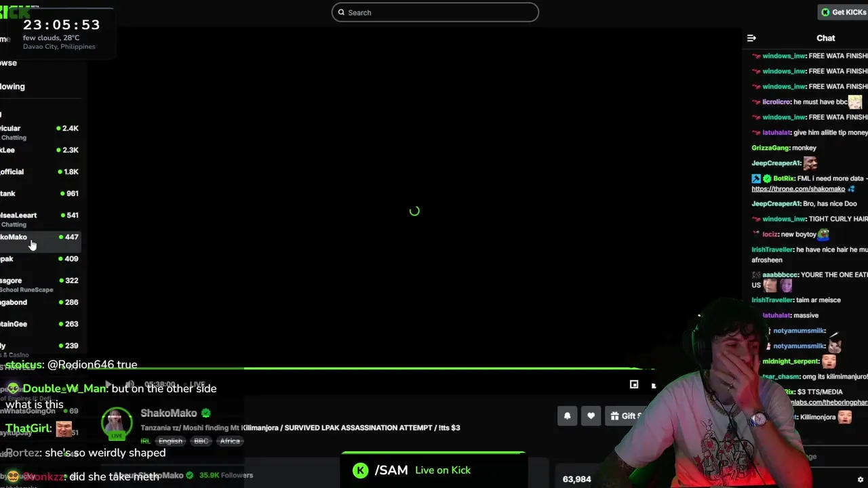Open the sidebar channel with 2.3K viewers

[40, 150]
